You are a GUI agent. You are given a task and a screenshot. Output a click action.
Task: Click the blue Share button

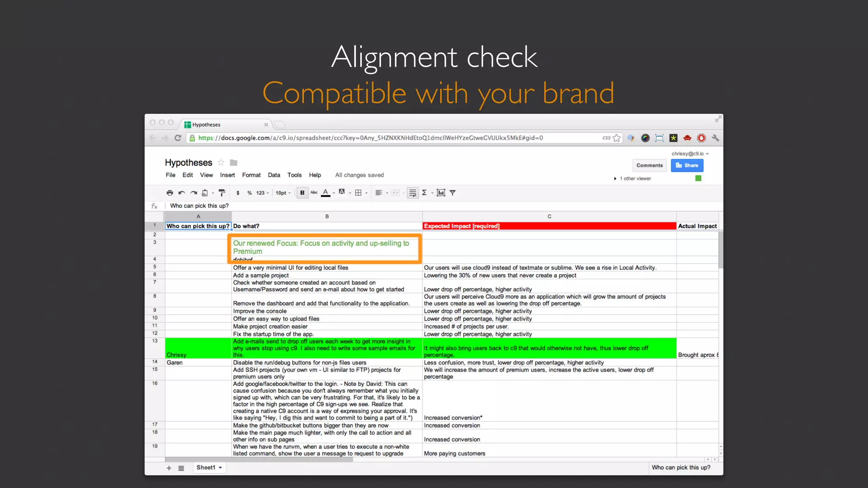(687, 165)
